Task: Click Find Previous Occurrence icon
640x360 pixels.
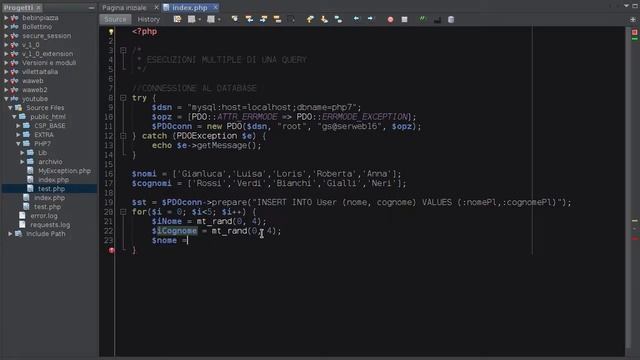Action: point(249,19)
